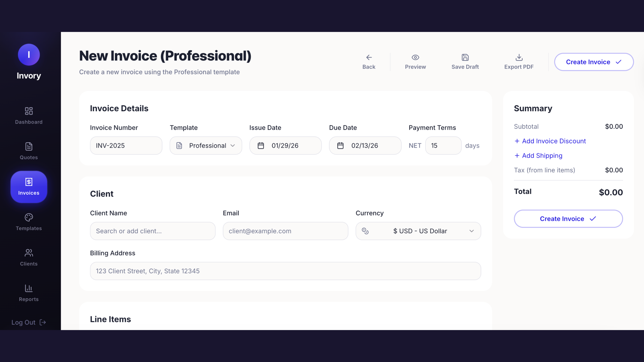Open the Dashboard from the sidebar
Viewport: 644px width, 362px height.
click(x=29, y=116)
